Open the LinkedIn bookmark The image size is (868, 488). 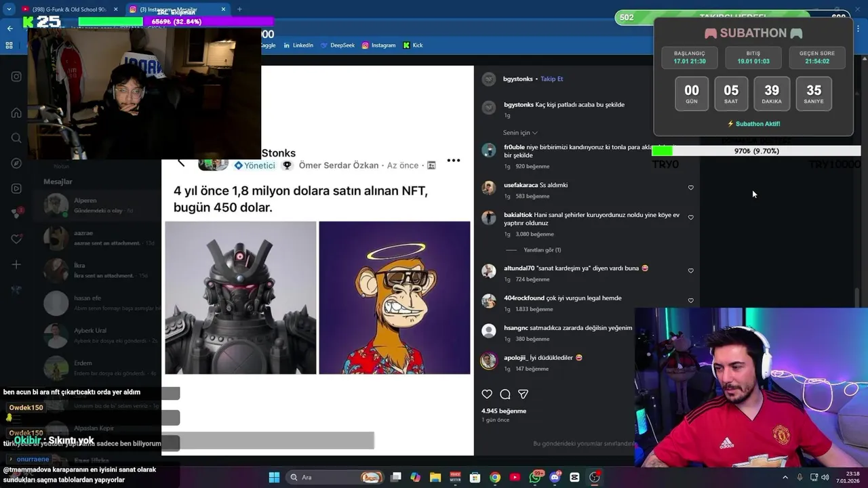click(298, 45)
